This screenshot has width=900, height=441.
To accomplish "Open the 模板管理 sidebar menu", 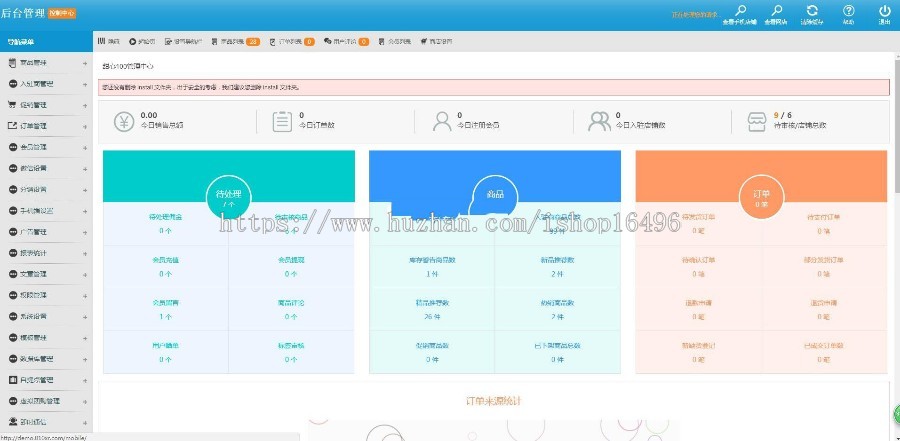I will coord(46,338).
